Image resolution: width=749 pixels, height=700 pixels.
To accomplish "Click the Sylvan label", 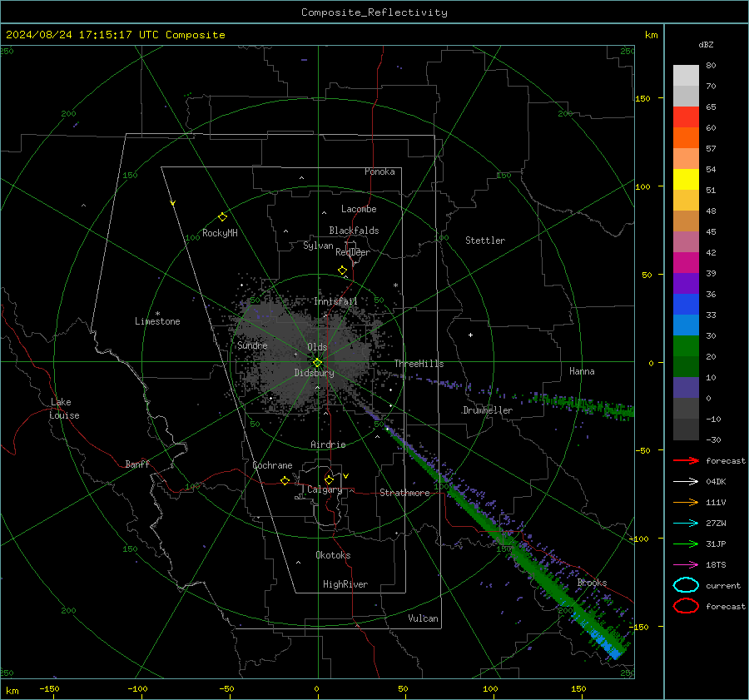I will [318, 246].
